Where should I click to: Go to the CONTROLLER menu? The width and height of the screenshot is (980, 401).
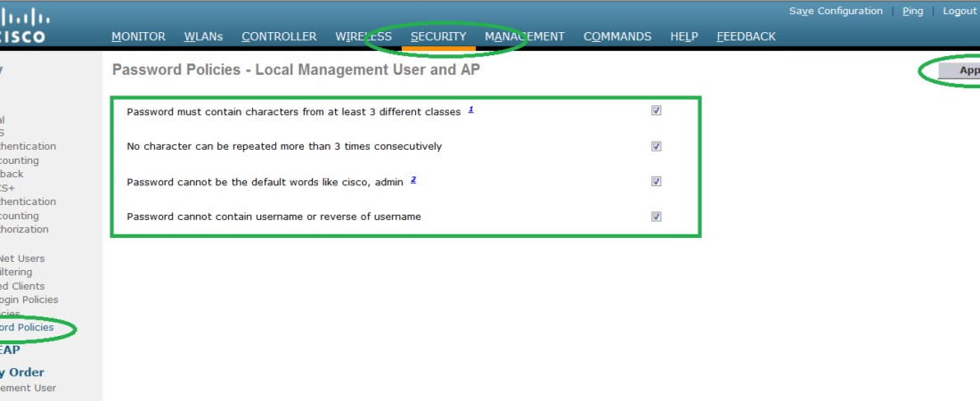279,37
